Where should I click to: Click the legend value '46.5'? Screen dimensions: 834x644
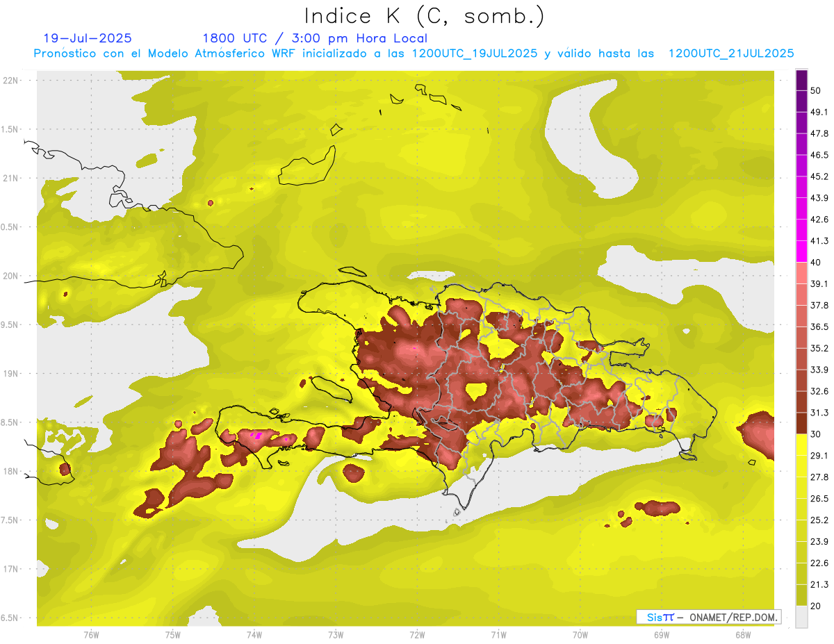(819, 155)
